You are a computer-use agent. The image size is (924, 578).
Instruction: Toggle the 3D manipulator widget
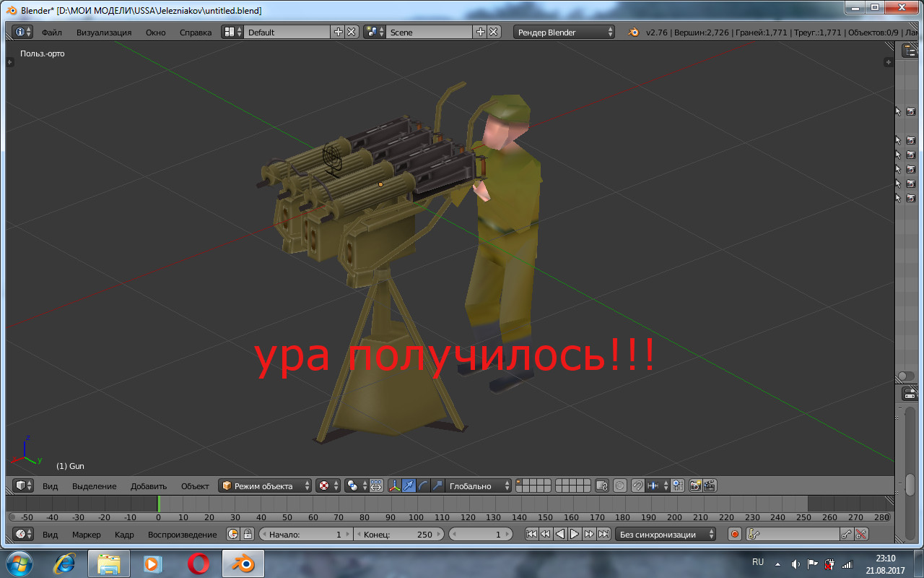[395, 486]
